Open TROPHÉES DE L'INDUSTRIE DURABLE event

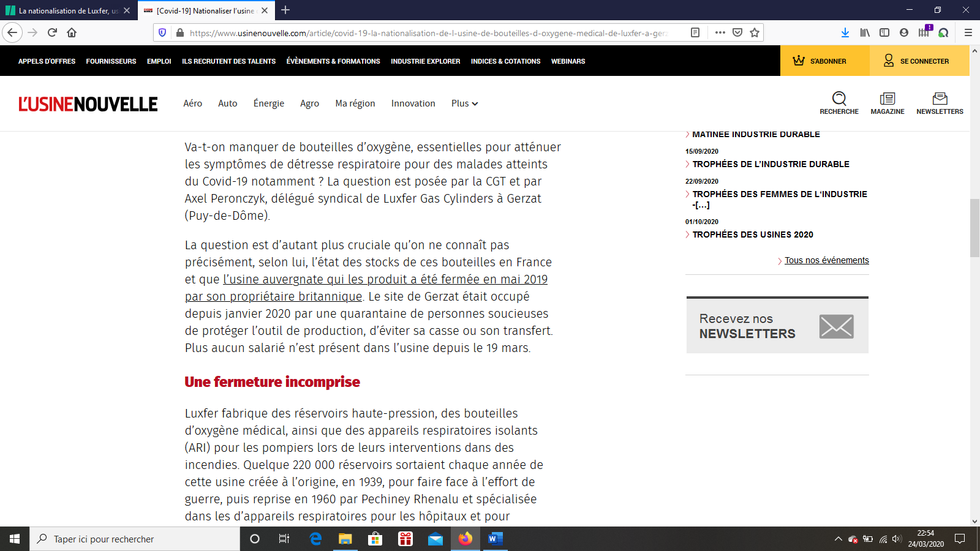771,164
